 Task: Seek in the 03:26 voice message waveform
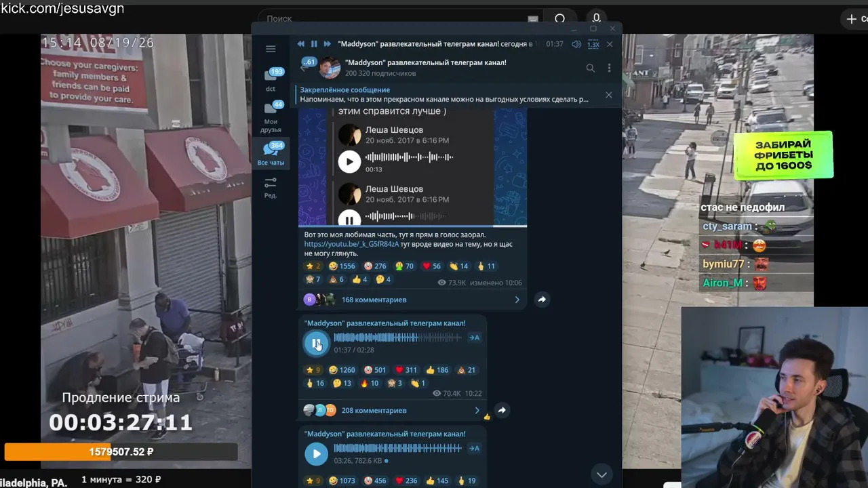397,448
